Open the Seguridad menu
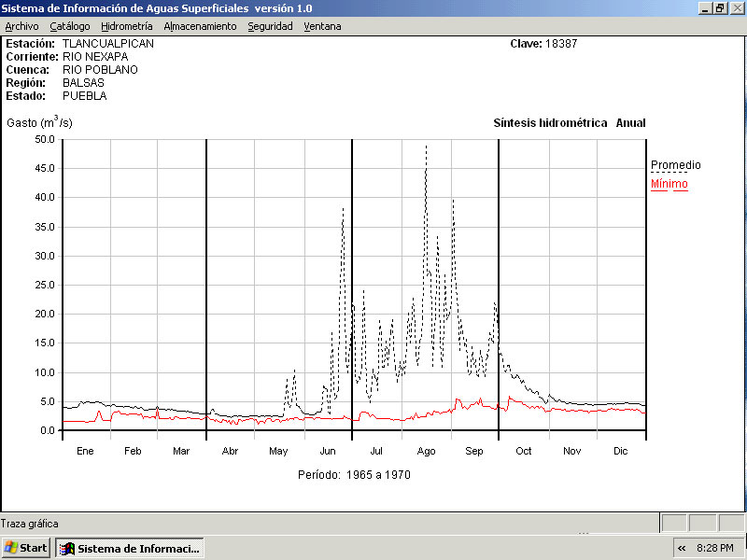This screenshot has height=560, width=747. click(270, 26)
